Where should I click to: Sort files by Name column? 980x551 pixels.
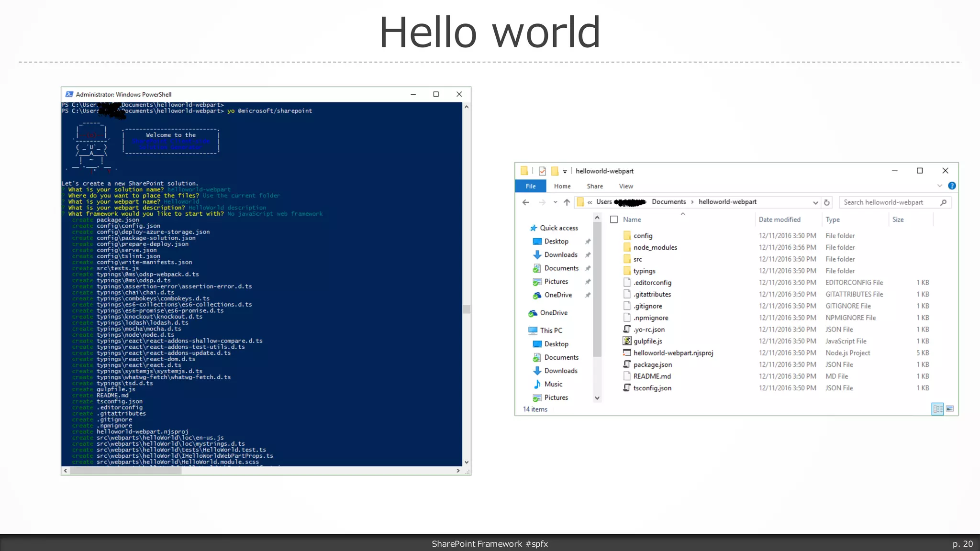(x=632, y=220)
